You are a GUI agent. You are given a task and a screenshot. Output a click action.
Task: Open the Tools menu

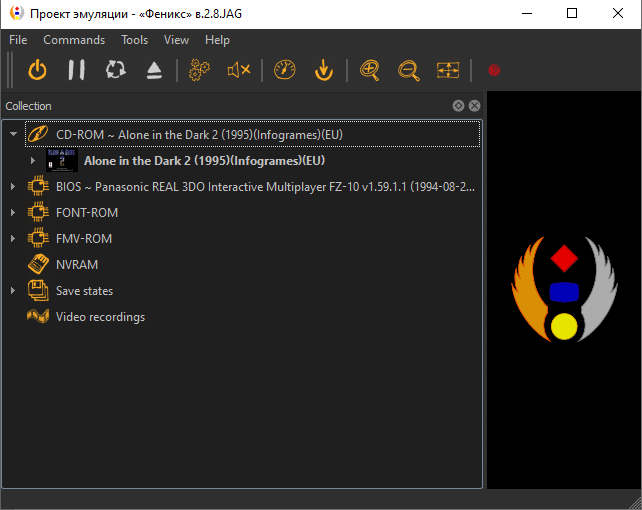click(x=134, y=40)
